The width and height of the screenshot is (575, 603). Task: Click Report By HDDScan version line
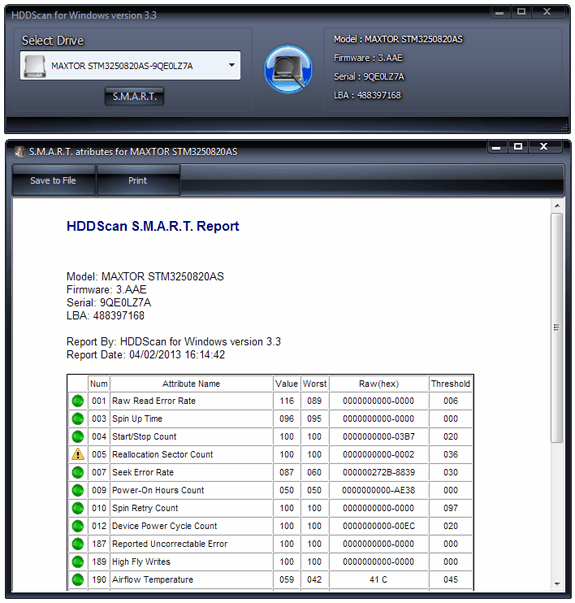tap(173, 341)
